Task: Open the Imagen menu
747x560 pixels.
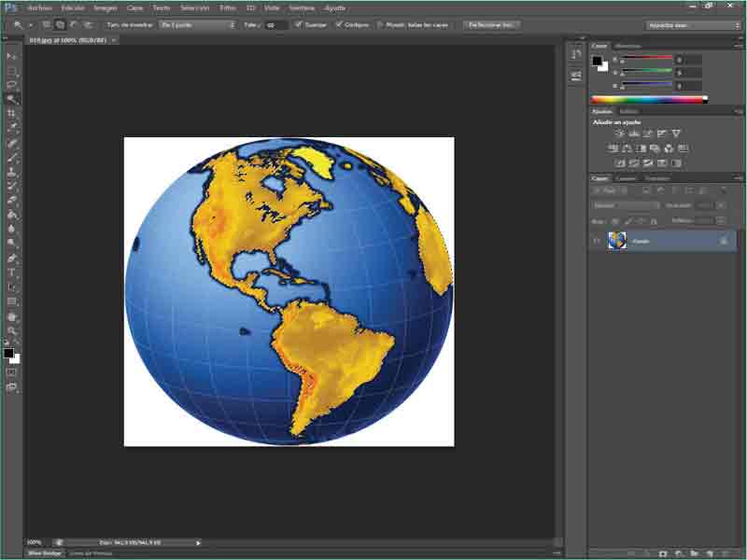Action: click(x=105, y=7)
